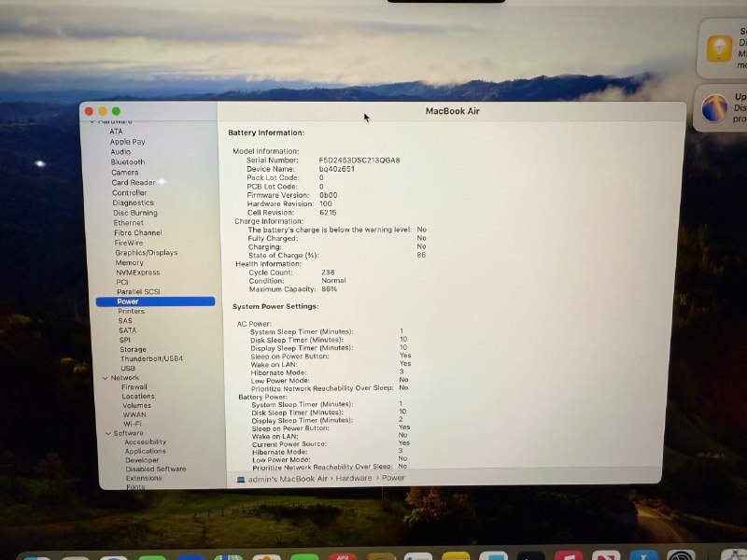Viewport: 747px width, 560px height.
Task: Click Hardware in the path bar
Action: tap(354, 478)
